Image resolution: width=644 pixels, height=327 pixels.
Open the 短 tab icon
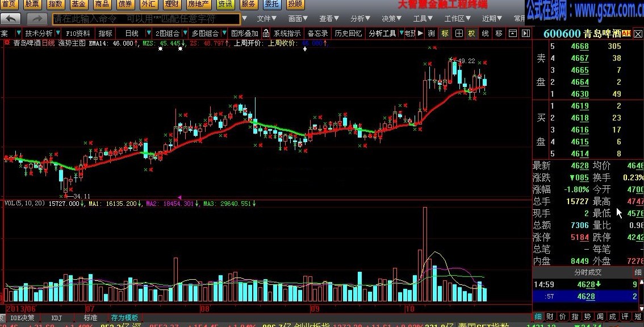638,316
